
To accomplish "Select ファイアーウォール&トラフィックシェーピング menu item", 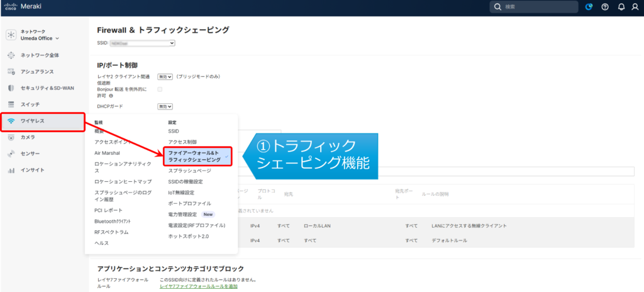I will [194, 157].
